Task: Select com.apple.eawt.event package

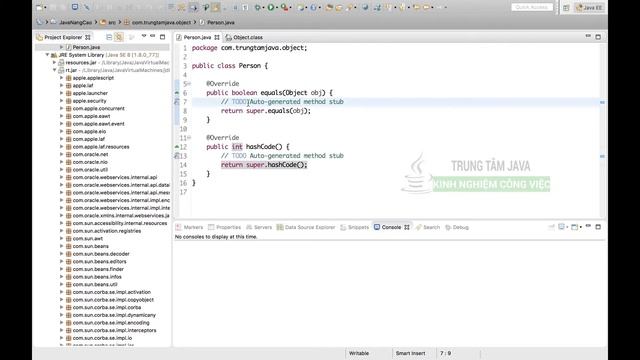Action: click(99, 124)
